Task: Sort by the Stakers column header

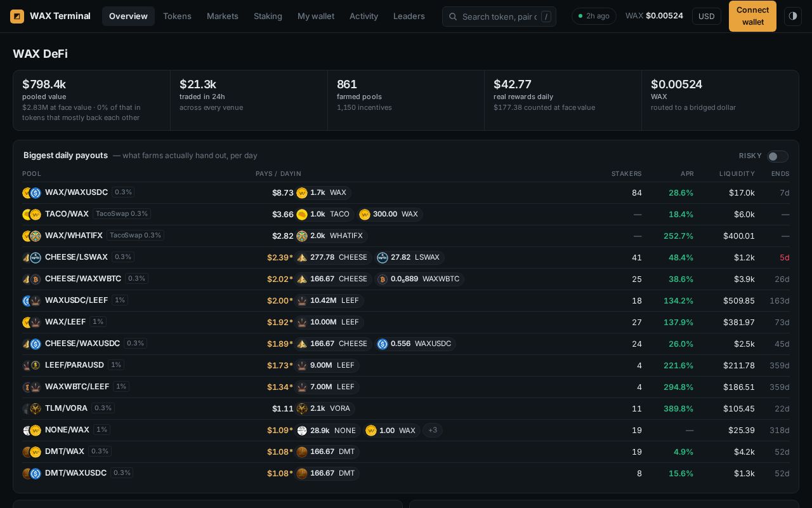Action: pyautogui.click(x=627, y=174)
